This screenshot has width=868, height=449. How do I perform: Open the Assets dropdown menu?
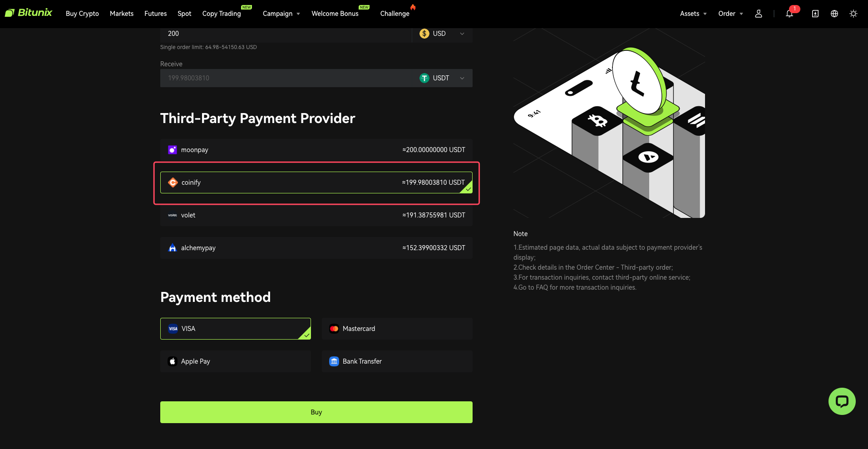(x=693, y=14)
